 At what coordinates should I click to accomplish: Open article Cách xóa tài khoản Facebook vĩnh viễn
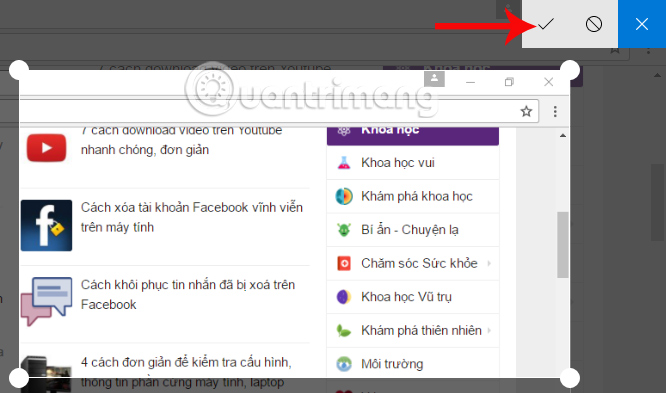point(192,217)
